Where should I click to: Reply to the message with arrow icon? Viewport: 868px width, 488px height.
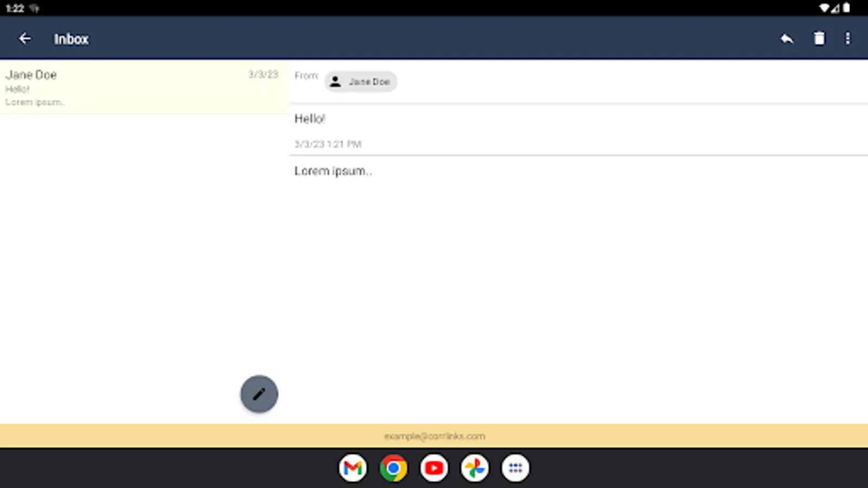[787, 38]
